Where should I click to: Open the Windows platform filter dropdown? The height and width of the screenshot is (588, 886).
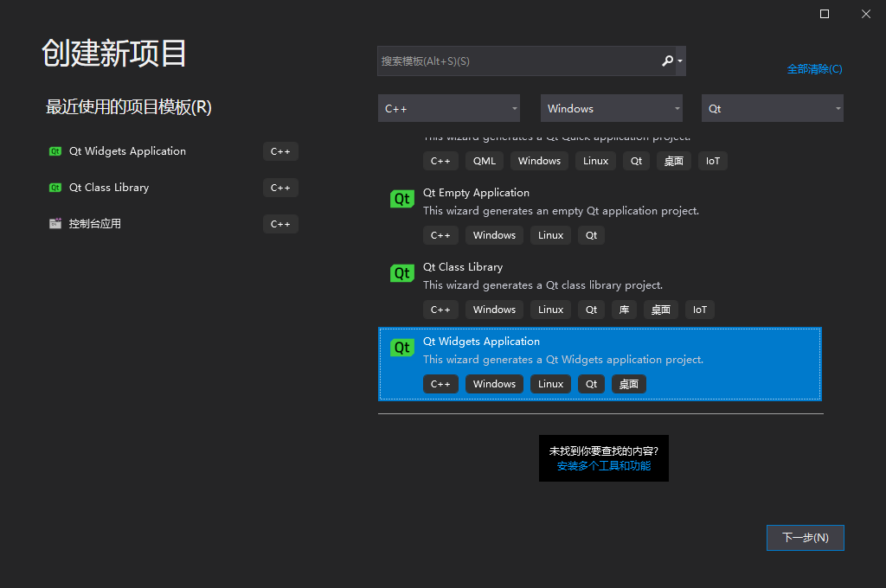click(x=611, y=108)
